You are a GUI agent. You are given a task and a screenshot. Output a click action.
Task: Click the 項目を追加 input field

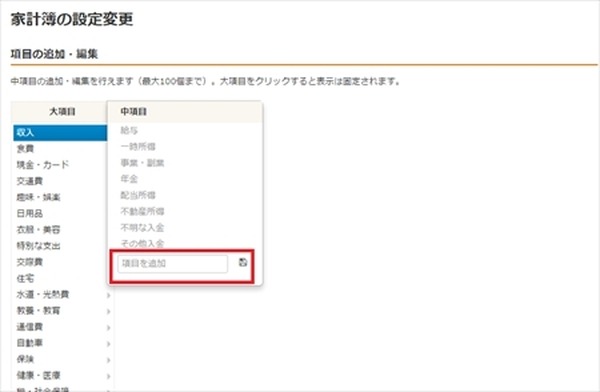click(173, 264)
